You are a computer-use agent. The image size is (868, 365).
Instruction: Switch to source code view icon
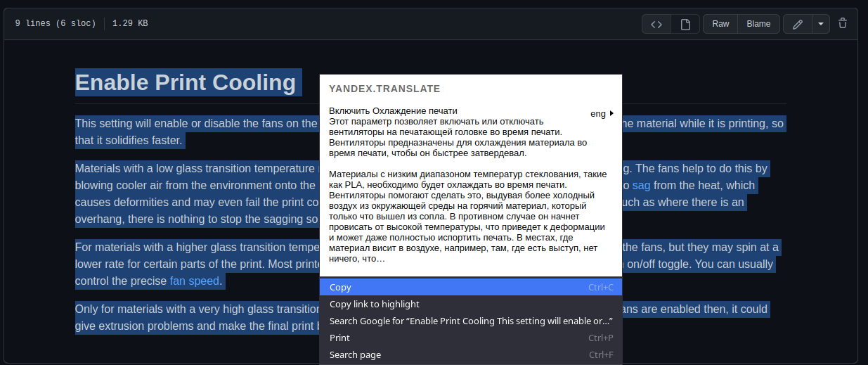(656, 24)
